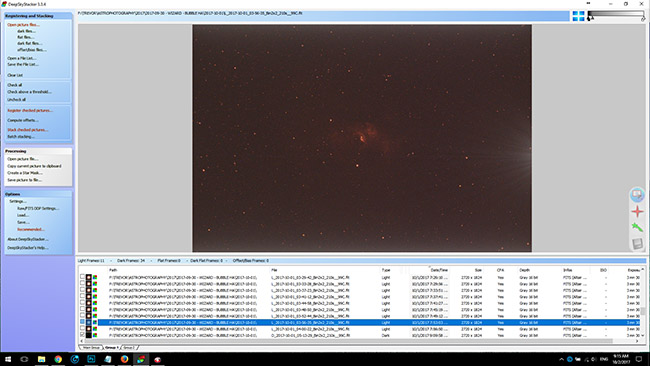Click the four-corners view icon beside the gamma slider

[578, 16]
